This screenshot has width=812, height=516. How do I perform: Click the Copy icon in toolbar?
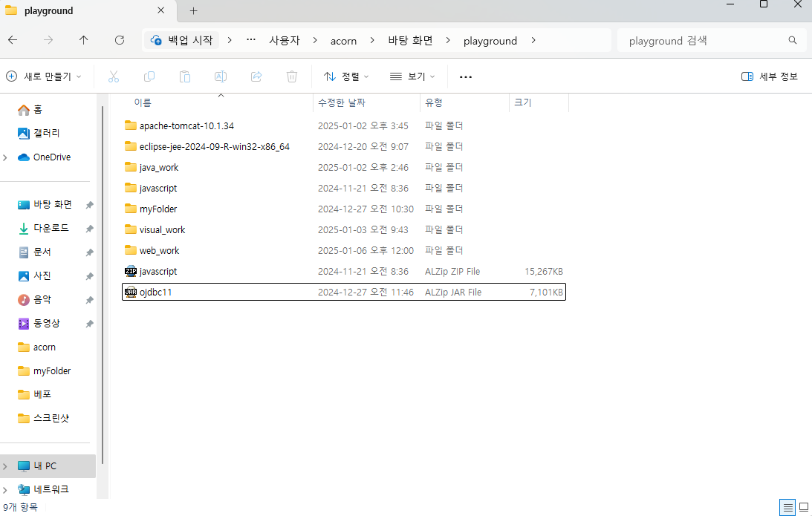(x=149, y=76)
